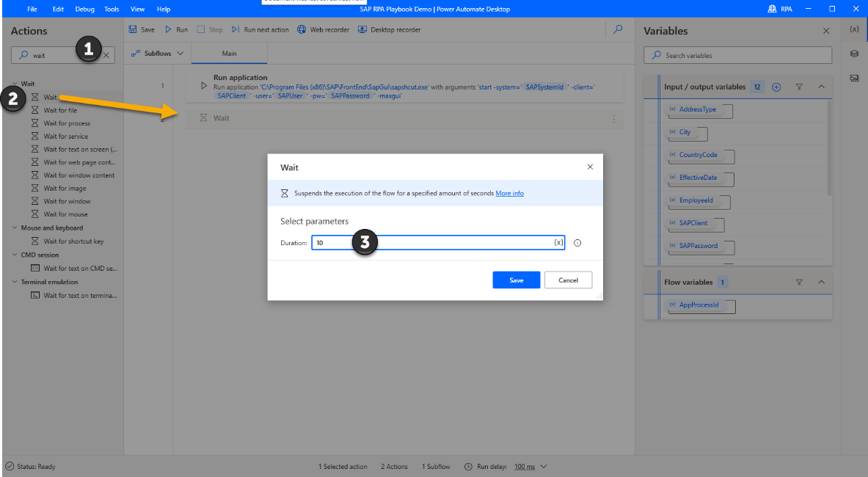Open the Help menu
This screenshot has height=477, width=868.
click(x=164, y=9)
